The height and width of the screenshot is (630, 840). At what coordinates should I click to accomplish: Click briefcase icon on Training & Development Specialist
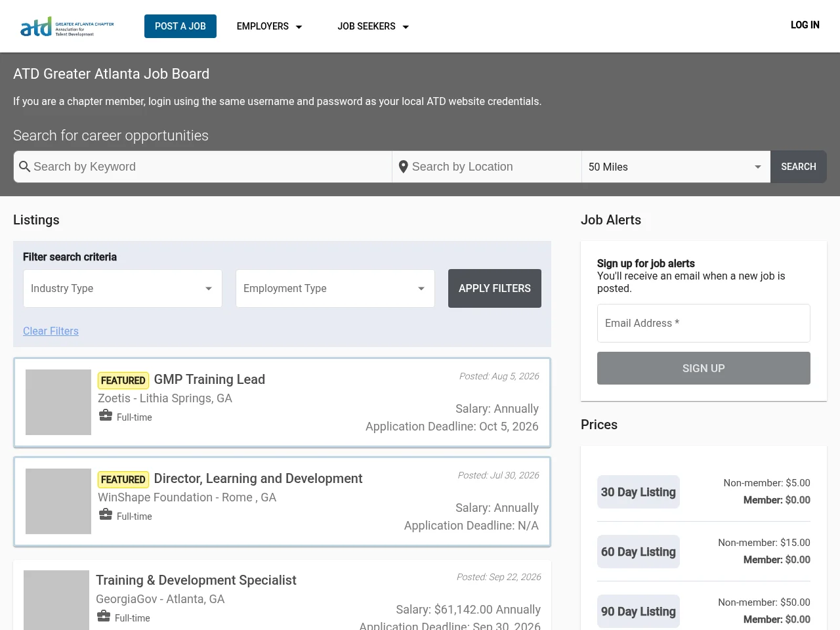coord(104,616)
